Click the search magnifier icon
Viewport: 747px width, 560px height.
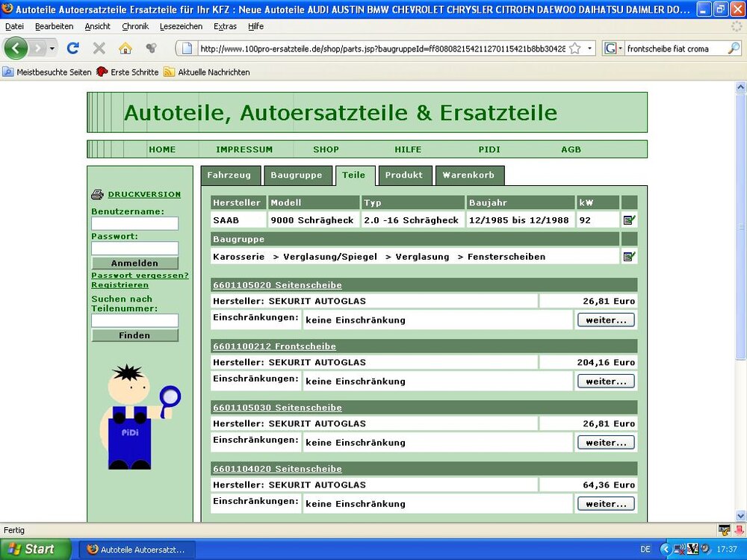click(734, 48)
